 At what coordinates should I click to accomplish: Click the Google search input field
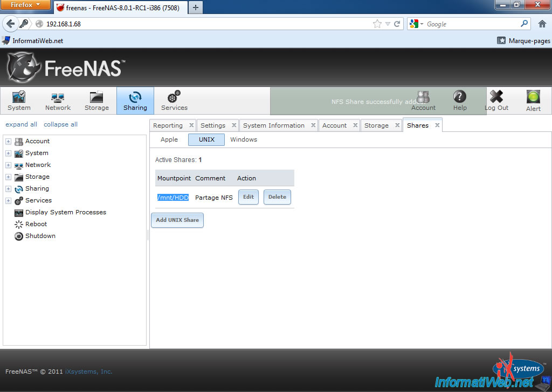click(472, 24)
